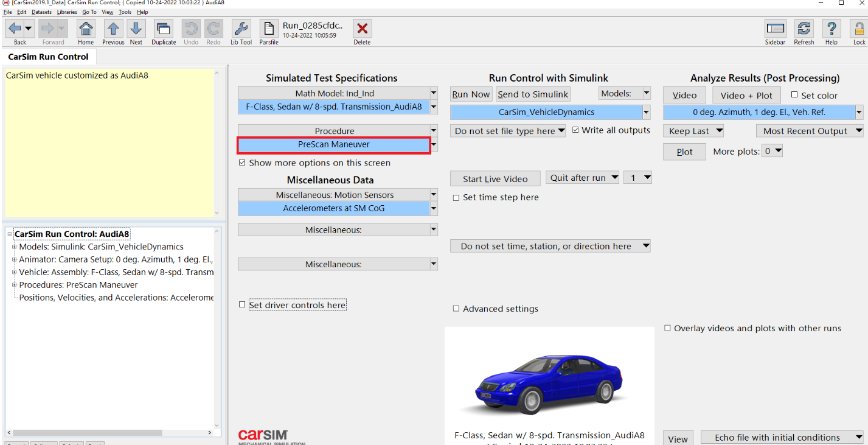This screenshot has height=445, width=868.
Task: Open Do not set time, station, or direction dropdown
Action: [x=550, y=246]
